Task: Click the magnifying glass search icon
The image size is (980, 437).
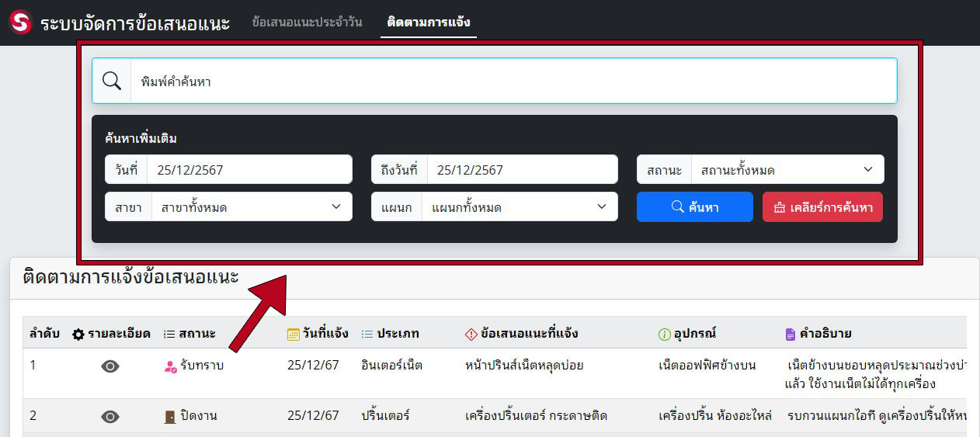Action: click(112, 81)
